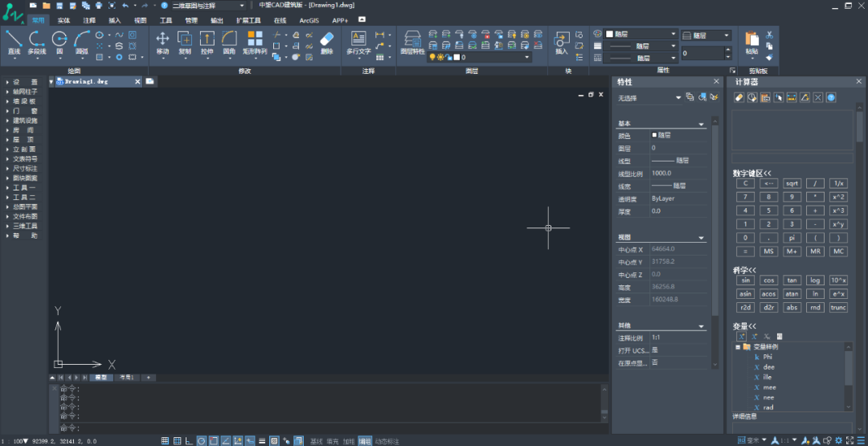Choose the 复制 (Copy) modify tool
868x446 pixels.
tap(185, 42)
